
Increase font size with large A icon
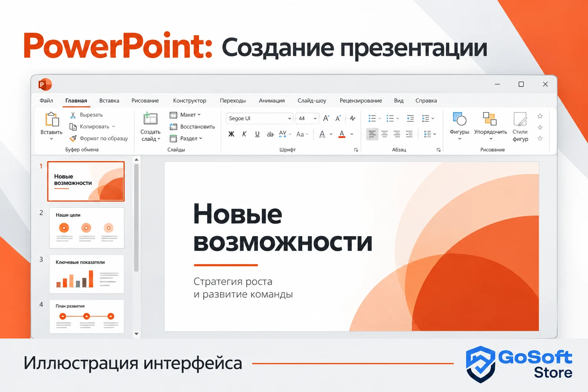[x=326, y=118]
